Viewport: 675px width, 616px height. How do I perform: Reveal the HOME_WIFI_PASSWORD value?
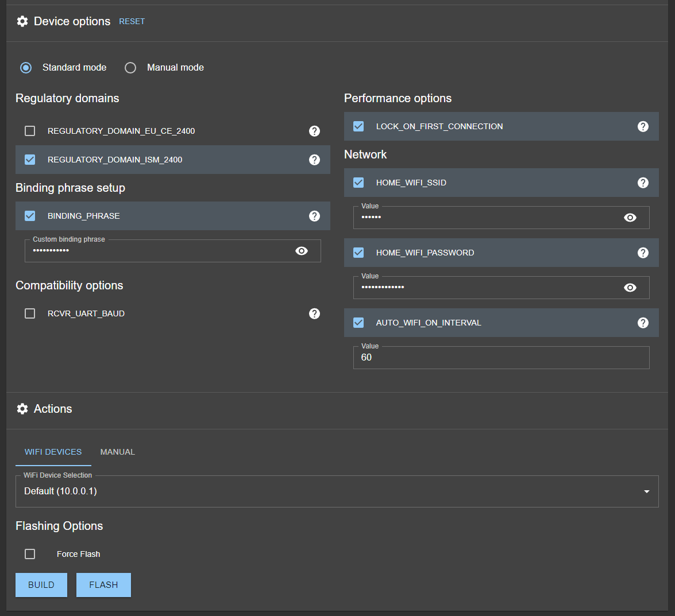[630, 288]
